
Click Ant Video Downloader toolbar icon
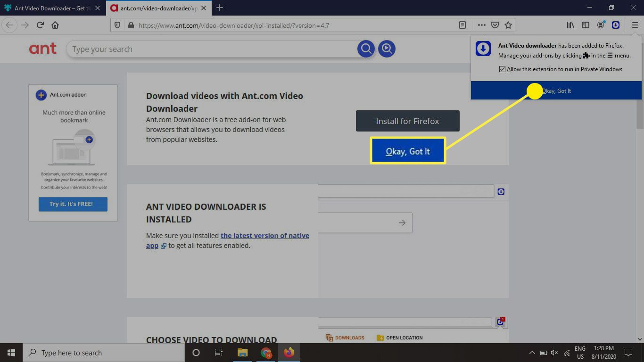click(x=616, y=25)
